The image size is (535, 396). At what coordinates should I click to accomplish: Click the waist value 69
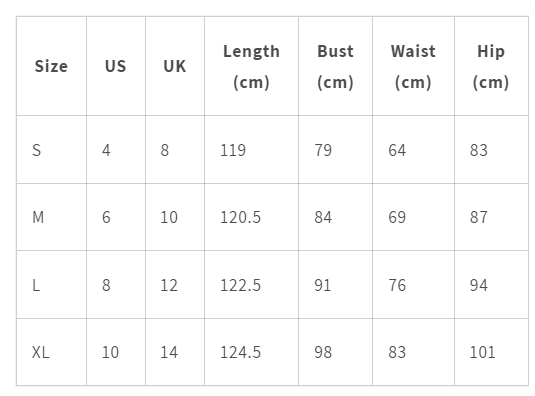[x=397, y=217]
